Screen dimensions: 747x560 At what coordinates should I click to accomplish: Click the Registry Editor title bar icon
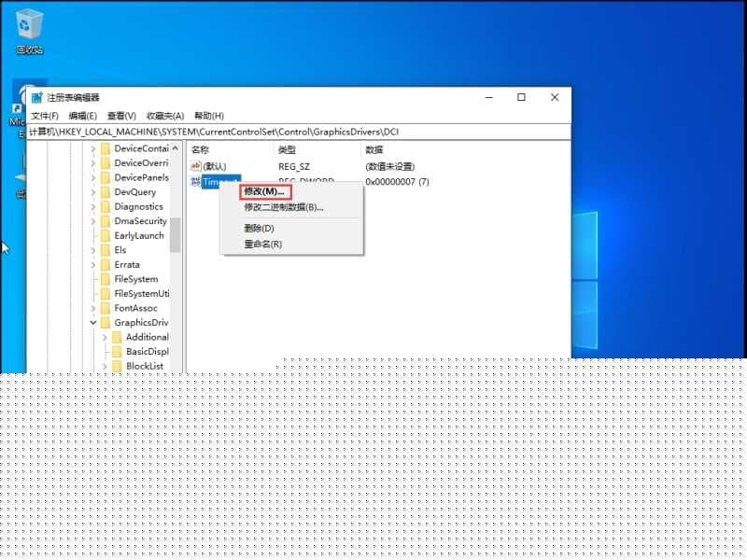pos(36,98)
